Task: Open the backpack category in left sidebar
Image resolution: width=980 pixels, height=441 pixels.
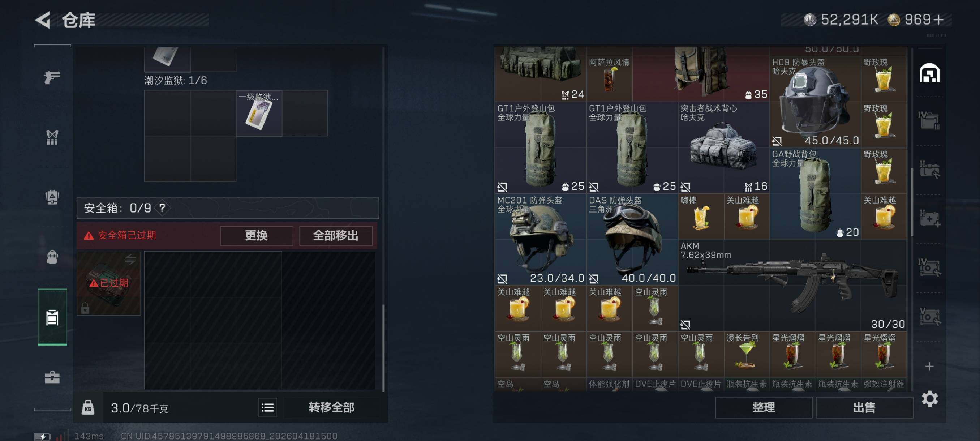Action: (52, 257)
